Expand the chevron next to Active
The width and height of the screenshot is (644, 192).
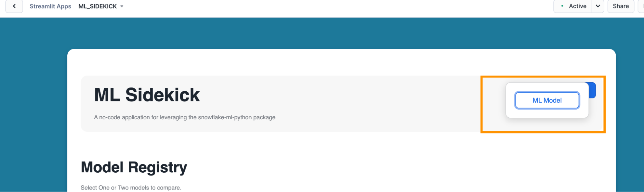click(598, 6)
